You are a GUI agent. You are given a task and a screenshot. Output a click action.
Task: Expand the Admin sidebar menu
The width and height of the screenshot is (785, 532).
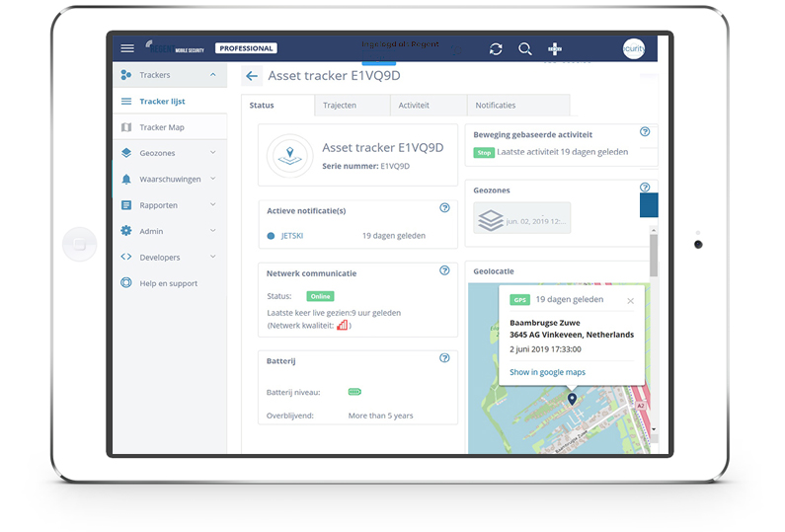click(213, 231)
